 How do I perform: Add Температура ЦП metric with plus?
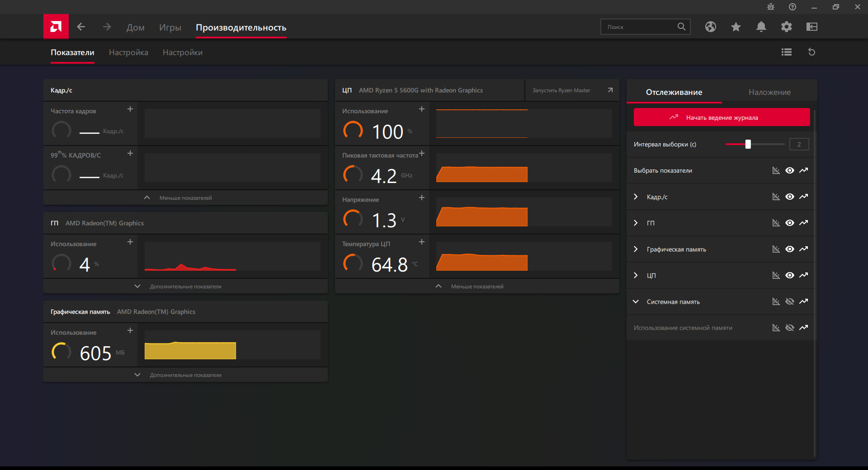point(422,242)
